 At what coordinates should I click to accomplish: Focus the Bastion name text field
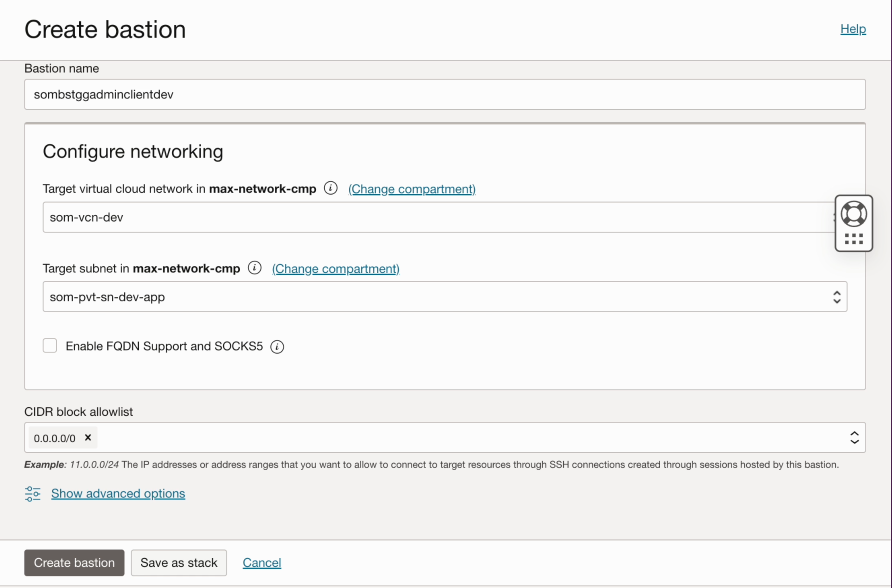pyautogui.click(x=444, y=95)
